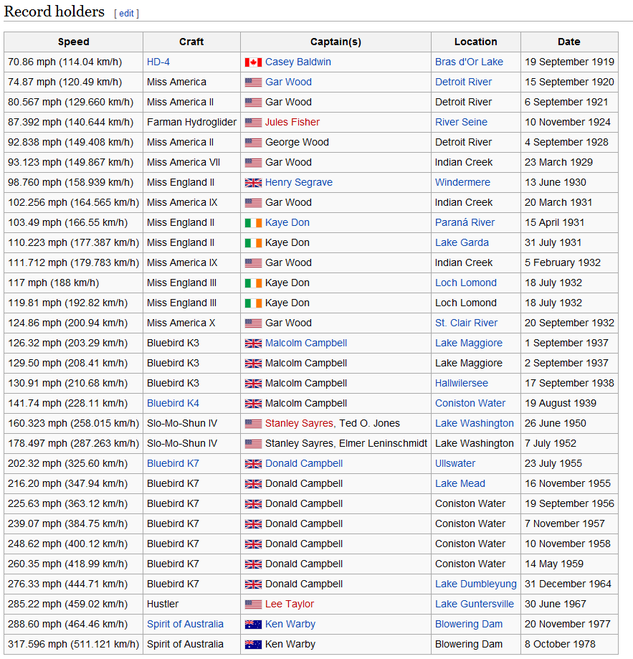Open the Gar Wood link in the 74.87 mph row
Screen dimensions: 633x659
click(288, 82)
